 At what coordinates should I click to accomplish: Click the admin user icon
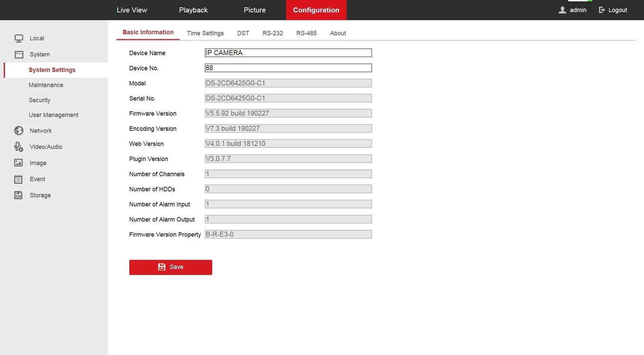tap(562, 10)
